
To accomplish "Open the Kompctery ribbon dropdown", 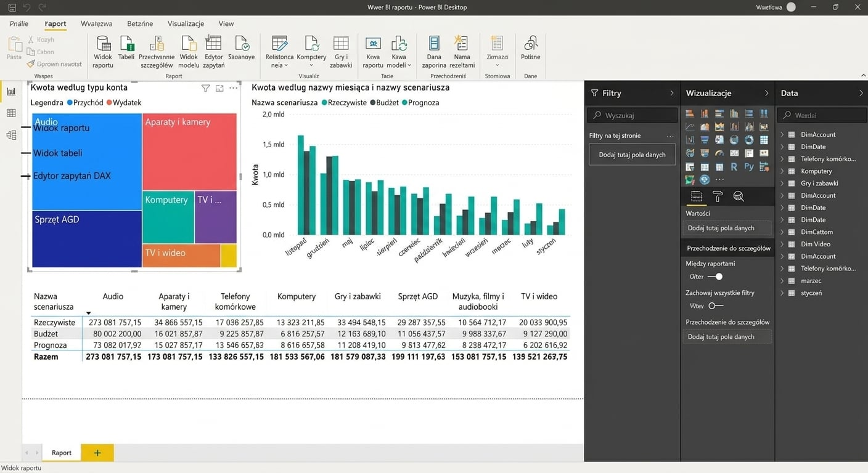I will point(311,52).
